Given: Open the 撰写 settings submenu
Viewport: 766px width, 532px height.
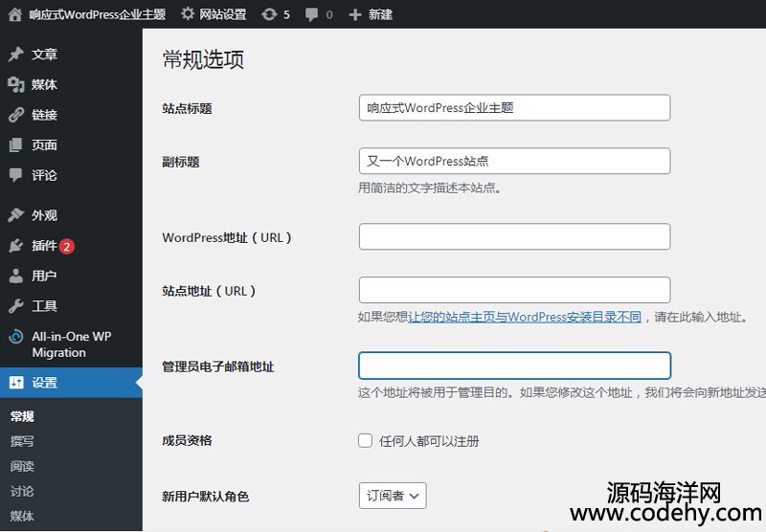Looking at the screenshot, I should 22,441.
